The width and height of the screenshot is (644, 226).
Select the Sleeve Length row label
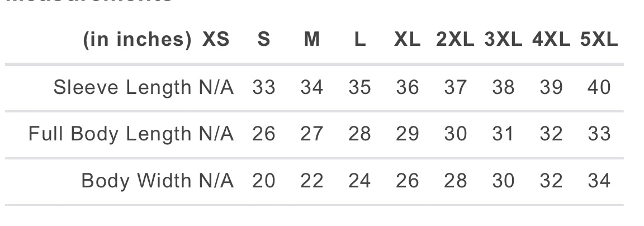[122, 87]
